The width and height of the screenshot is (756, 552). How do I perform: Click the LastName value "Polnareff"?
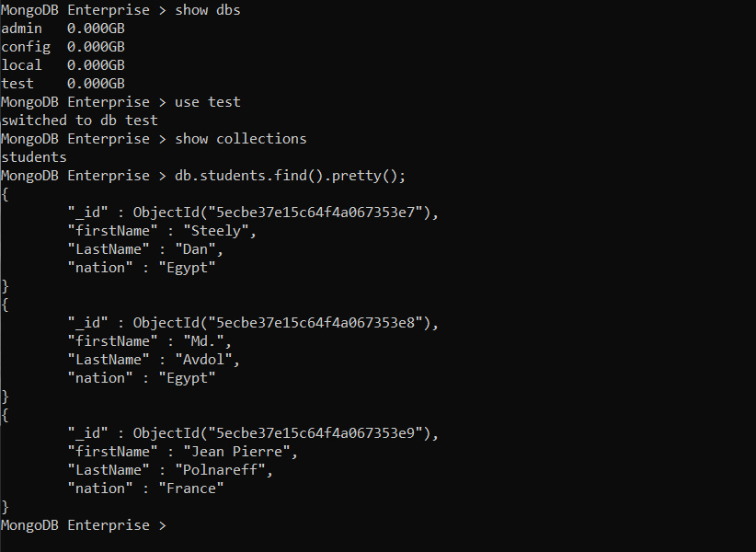[x=220, y=470]
